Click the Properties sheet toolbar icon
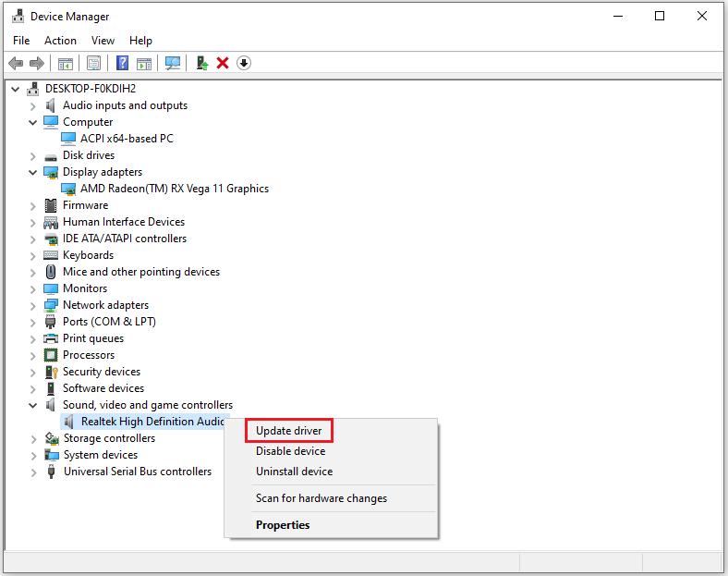 point(93,63)
